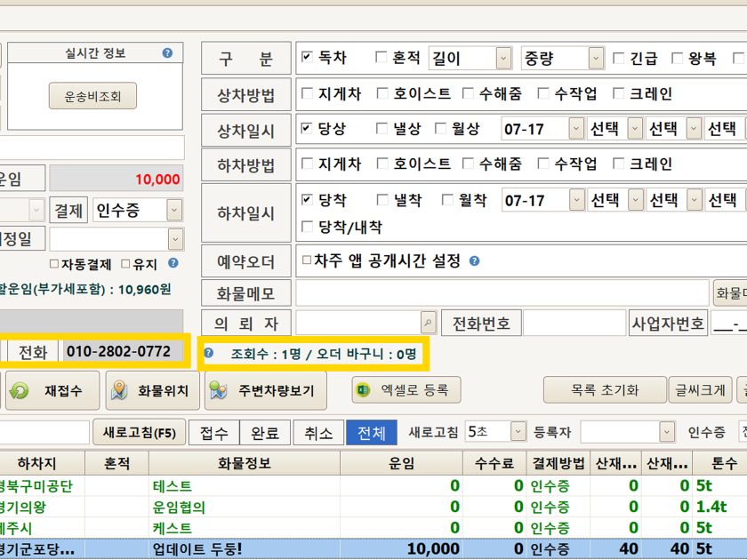
Task: Click the info icon before 조회수
Action: tap(209, 353)
